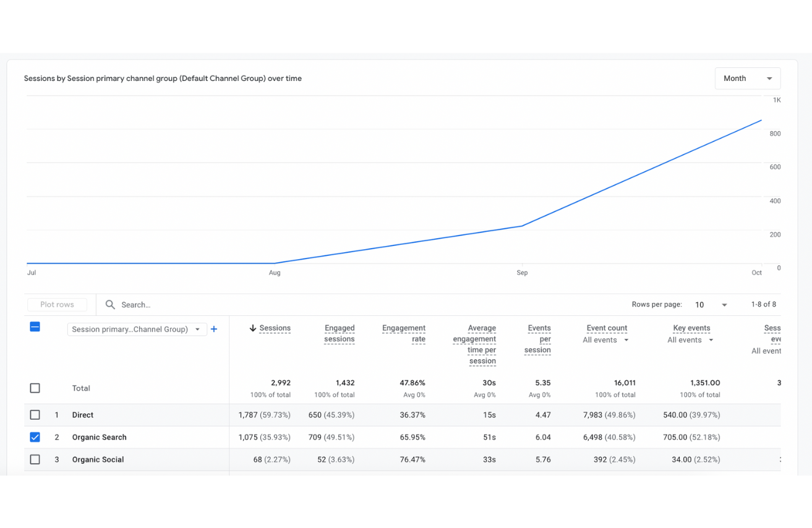
Task: Click the Sep point on the line chart
Action: pyautogui.click(x=522, y=226)
